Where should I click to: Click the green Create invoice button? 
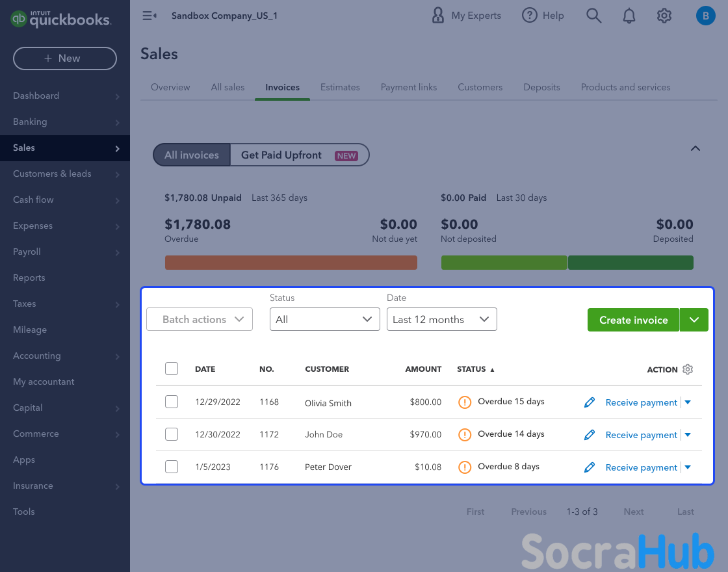click(633, 320)
